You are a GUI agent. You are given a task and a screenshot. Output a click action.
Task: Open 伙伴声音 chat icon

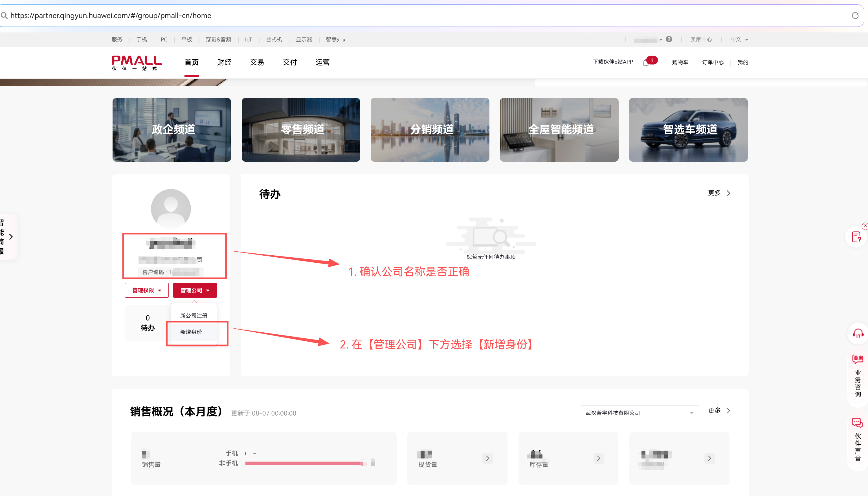858,422
